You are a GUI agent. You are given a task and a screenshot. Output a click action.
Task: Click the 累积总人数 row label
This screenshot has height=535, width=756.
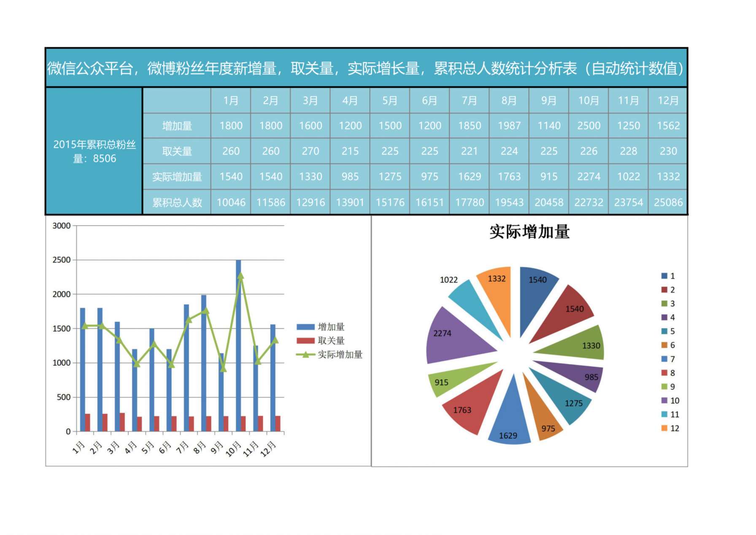pyautogui.click(x=177, y=202)
